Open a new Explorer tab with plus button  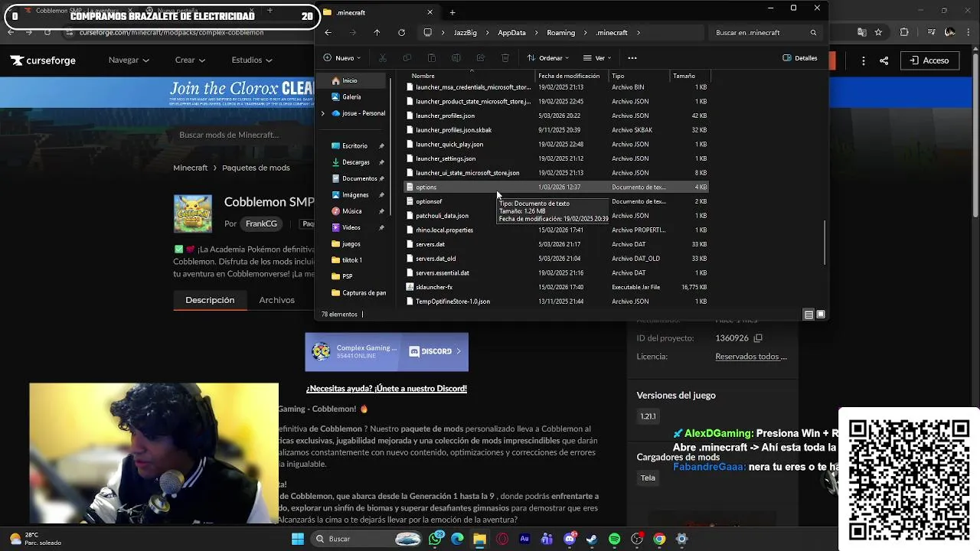point(452,12)
